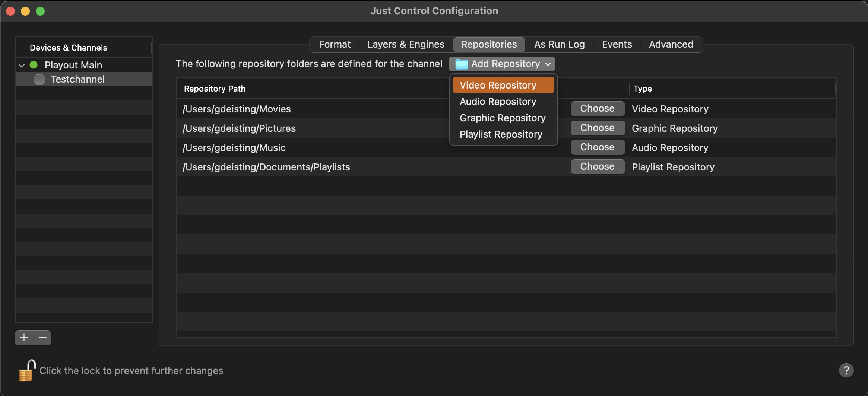This screenshot has height=396, width=868.
Task: Select Testchannel in the device list
Action: (84, 79)
